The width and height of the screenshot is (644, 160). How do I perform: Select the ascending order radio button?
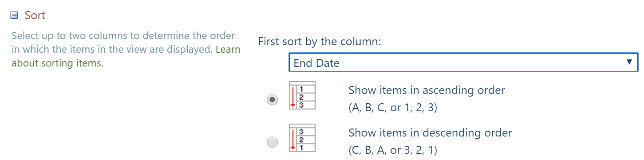tap(272, 99)
